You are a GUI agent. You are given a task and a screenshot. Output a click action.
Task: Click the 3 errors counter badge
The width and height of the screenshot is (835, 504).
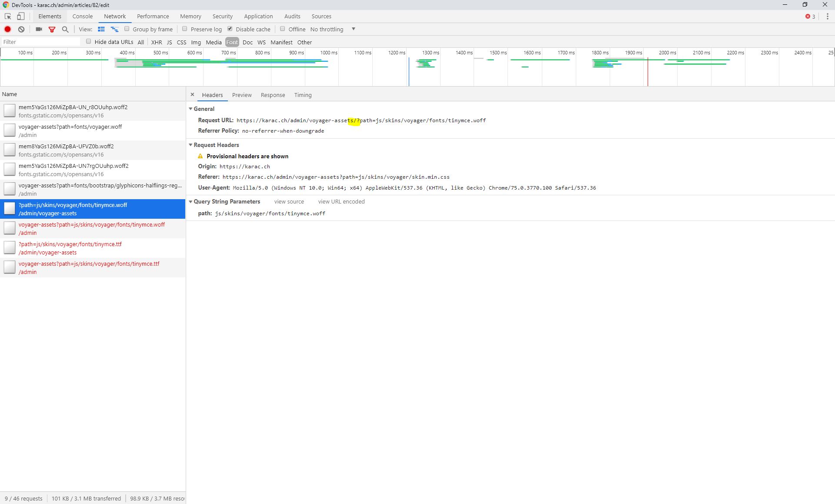[x=809, y=16]
